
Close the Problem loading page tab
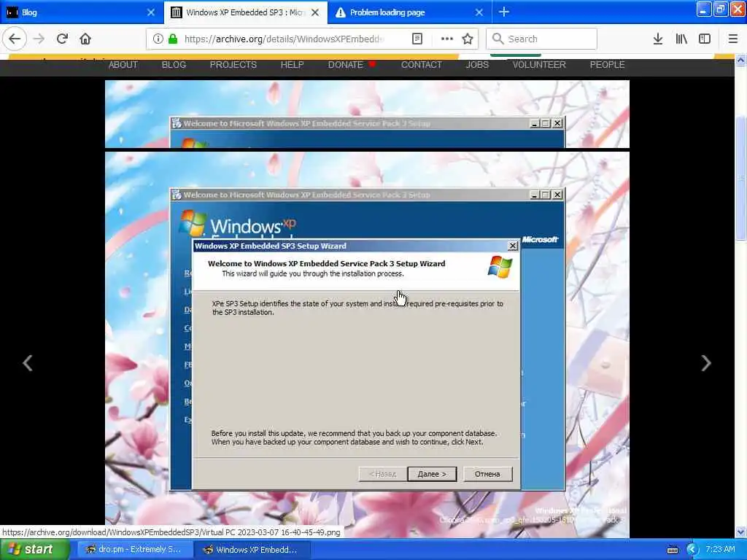[479, 12]
